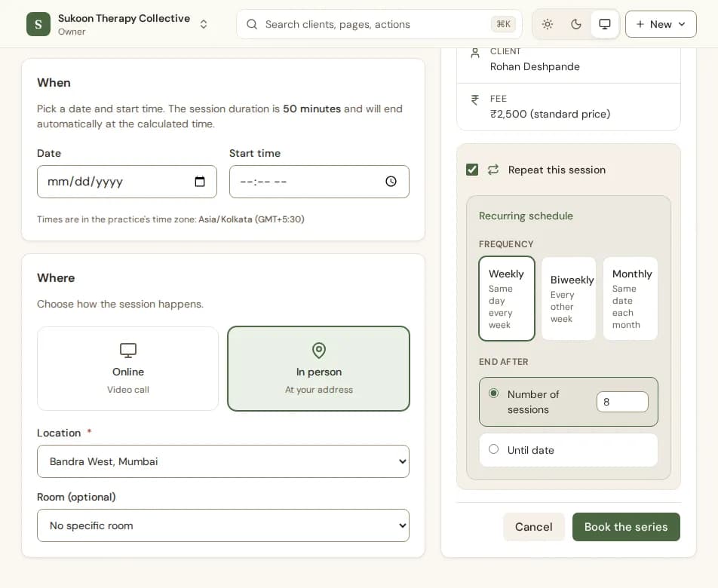Open the workspace switcher chevrons
This screenshot has width=718, height=588.
pos(204,24)
